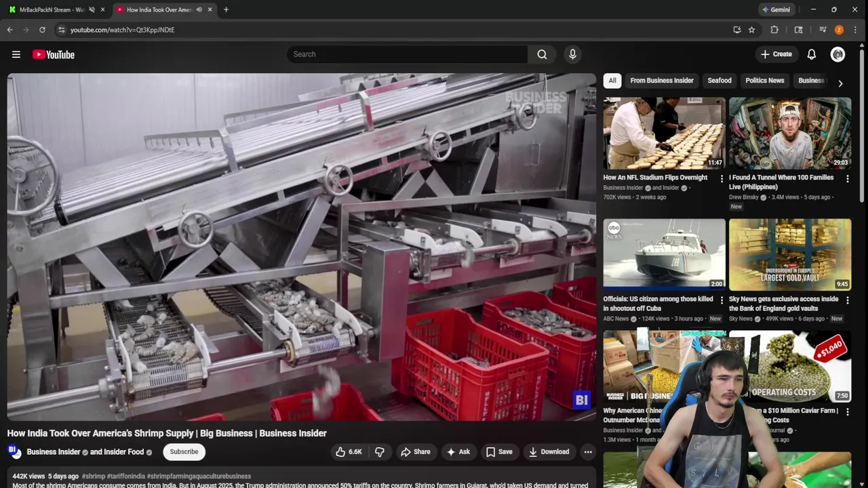The width and height of the screenshot is (868, 488).
Task: Click the shrimp factory video player
Action: 302,247
